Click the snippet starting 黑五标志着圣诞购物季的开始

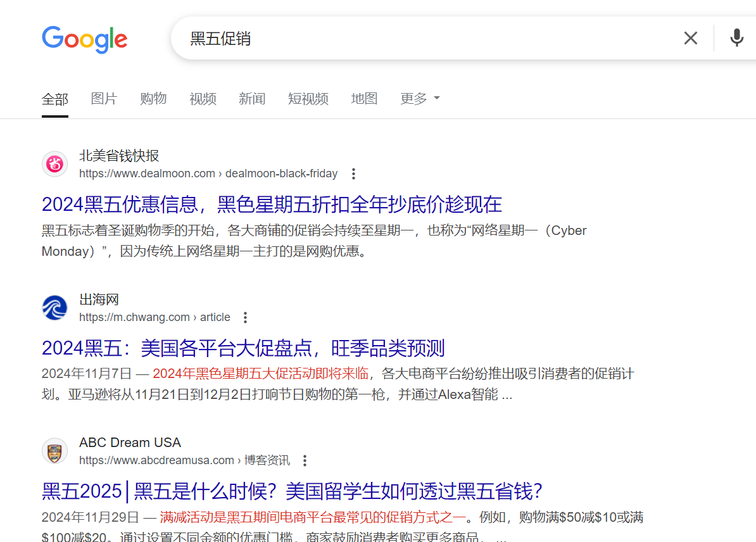tap(314, 241)
